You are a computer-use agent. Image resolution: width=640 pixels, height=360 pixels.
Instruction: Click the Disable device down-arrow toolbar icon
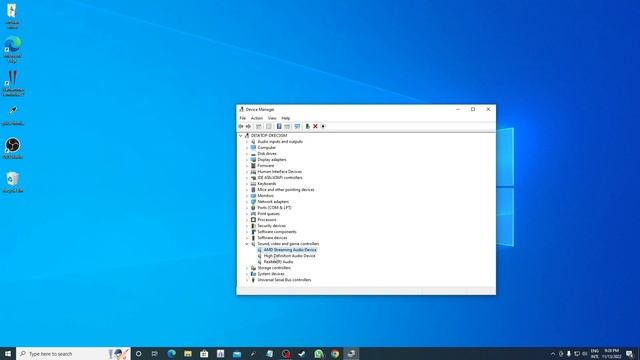click(323, 127)
